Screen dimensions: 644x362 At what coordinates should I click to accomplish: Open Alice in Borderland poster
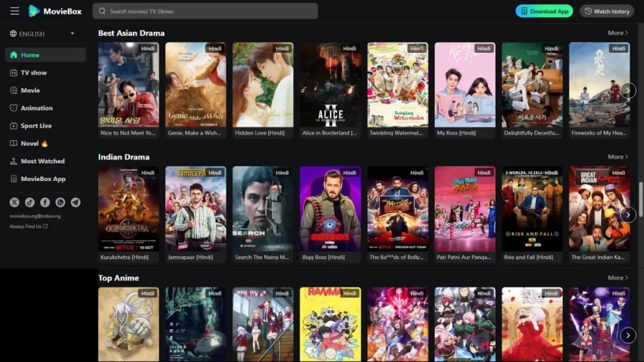[330, 85]
